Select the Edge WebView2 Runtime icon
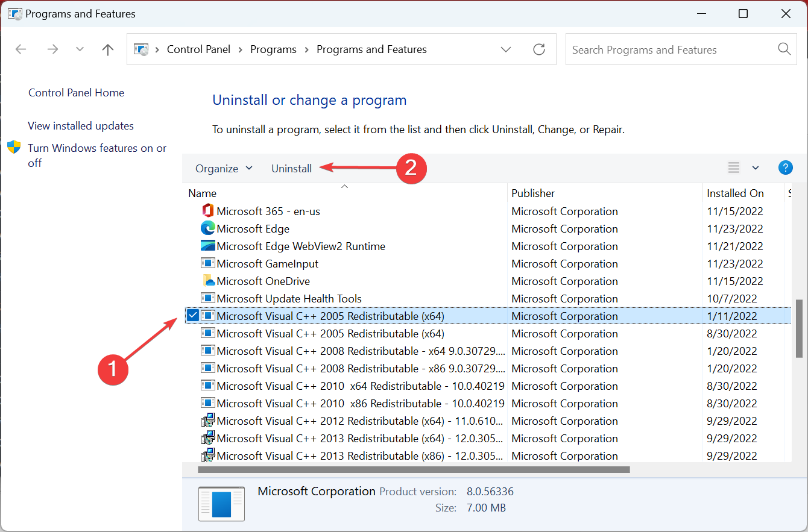The image size is (808, 532). pyautogui.click(x=207, y=246)
